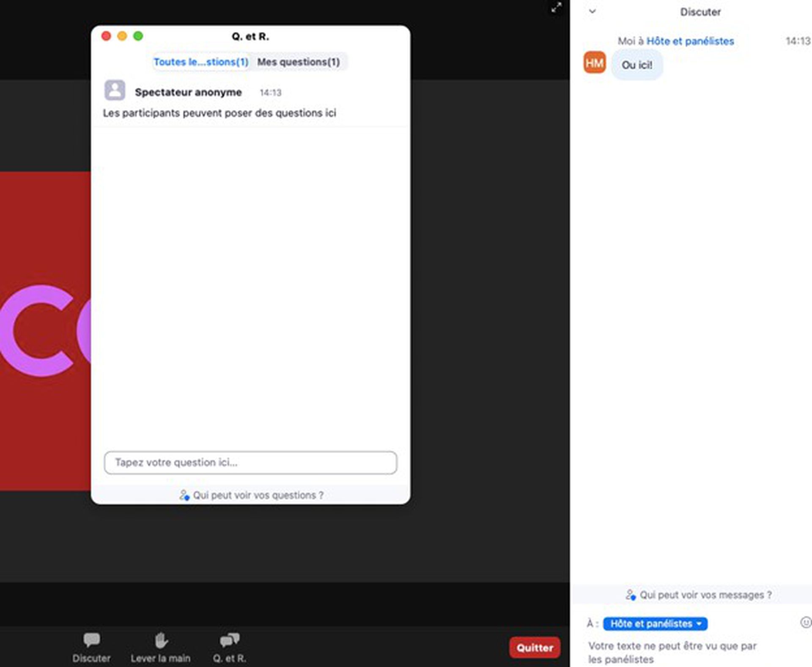812x667 pixels.
Task: Maximize the Q. et R. window with green button
Action: [x=138, y=36]
